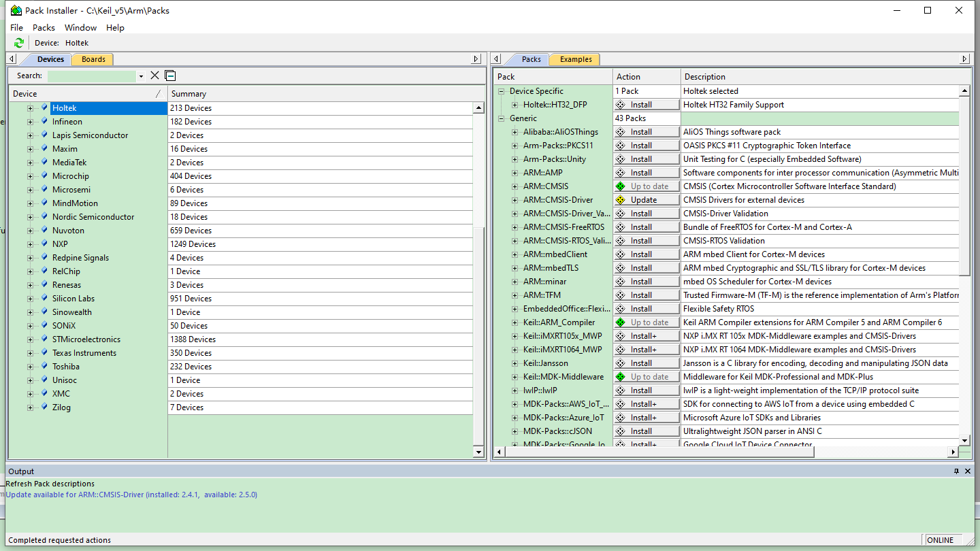Click the '1249 Devices' summary cell
Image resolution: width=980 pixels, height=551 pixels.
pyautogui.click(x=320, y=244)
